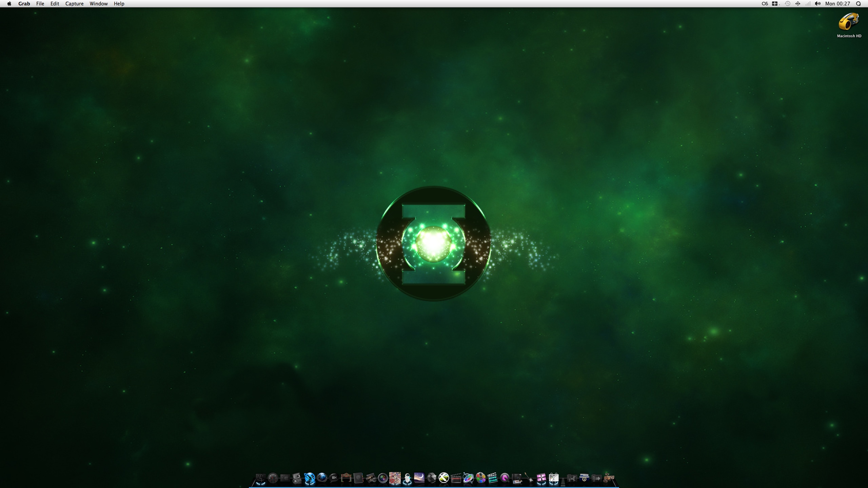Launch GarageBand guitar icon in dock
This screenshot has width=868, height=488.
529,478
